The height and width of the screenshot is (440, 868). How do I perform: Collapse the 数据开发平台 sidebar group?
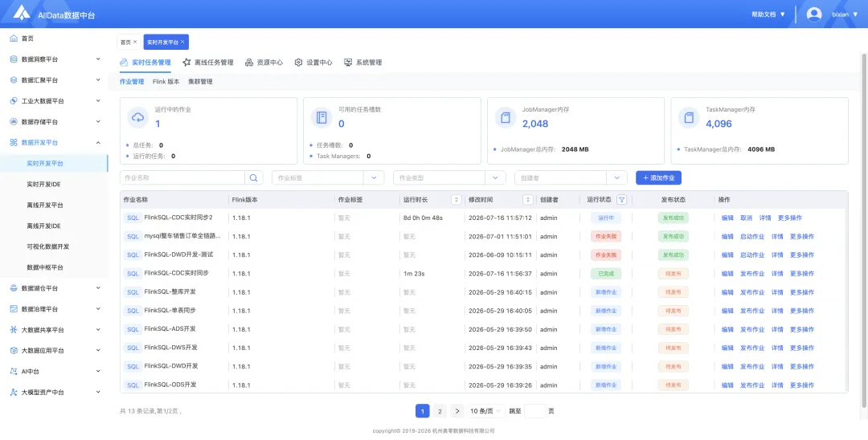click(x=98, y=143)
